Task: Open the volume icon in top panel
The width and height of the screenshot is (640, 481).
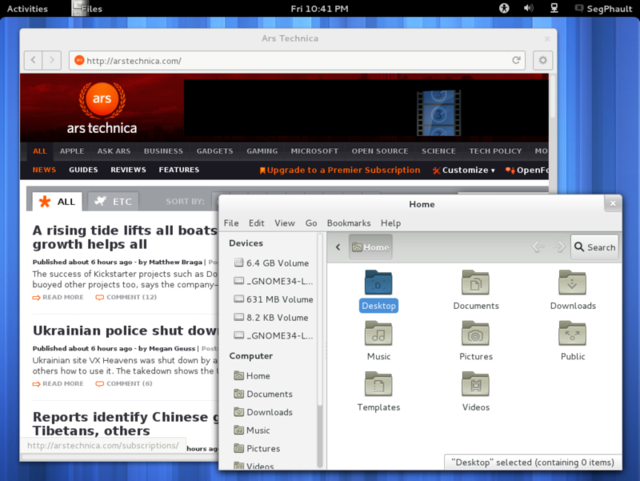Action: coord(529,8)
